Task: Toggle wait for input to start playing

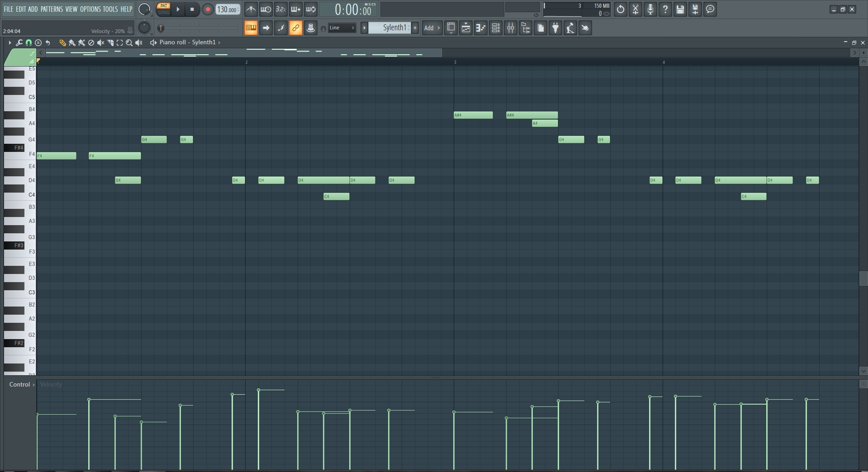Action: pos(266,9)
